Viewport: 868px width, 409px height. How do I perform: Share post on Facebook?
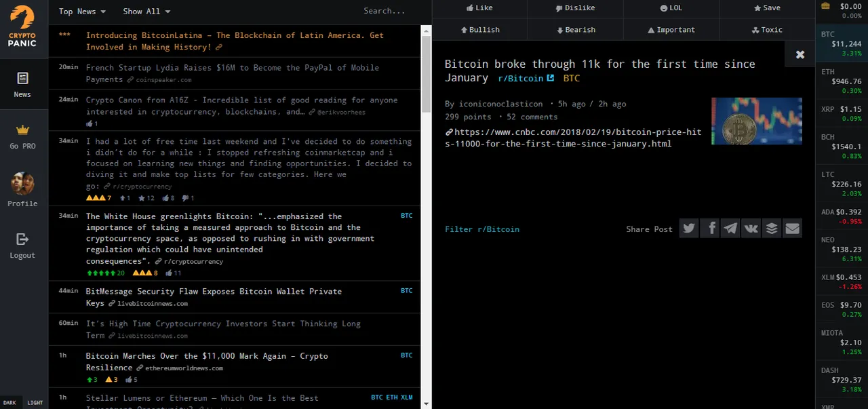point(710,229)
